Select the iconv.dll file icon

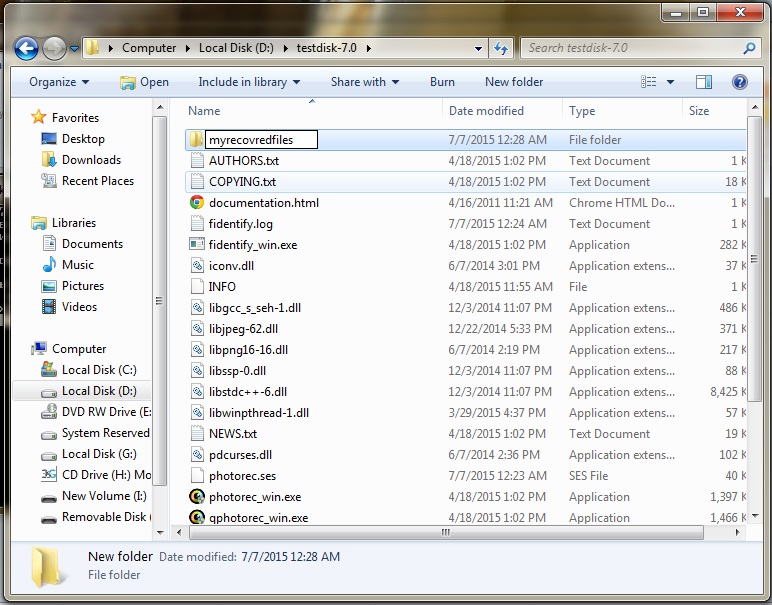[x=197, y=265]
